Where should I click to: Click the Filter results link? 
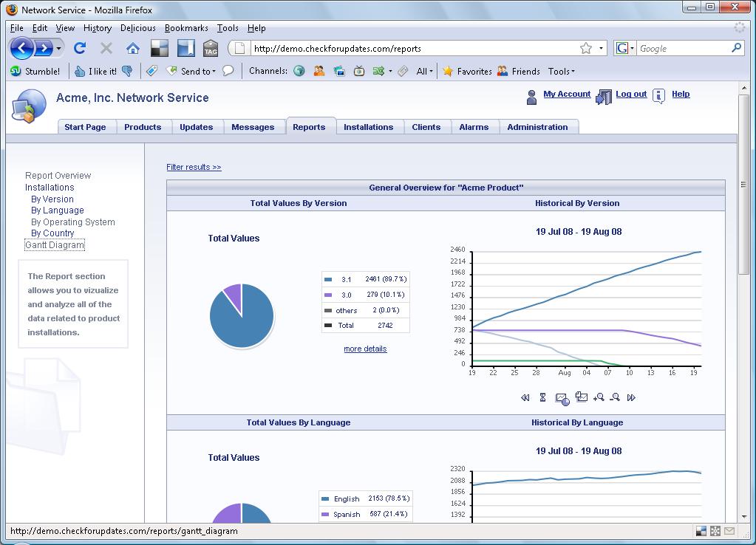click(194, 167)
